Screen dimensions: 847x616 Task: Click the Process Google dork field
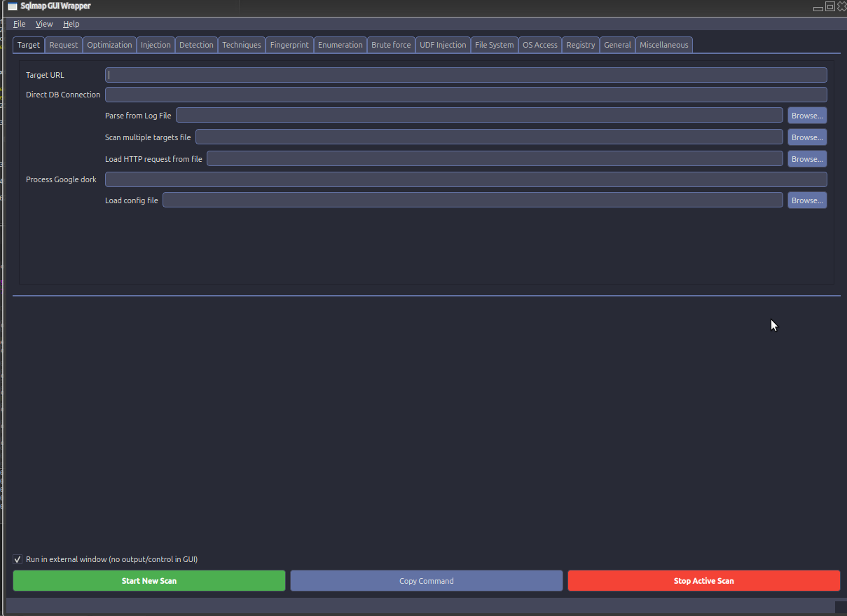466,179
